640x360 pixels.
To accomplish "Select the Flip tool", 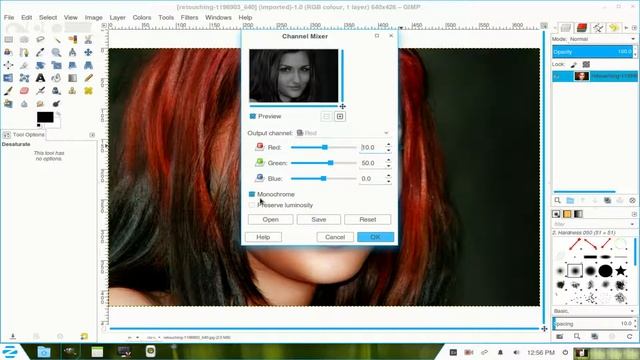I will (9, 78).
